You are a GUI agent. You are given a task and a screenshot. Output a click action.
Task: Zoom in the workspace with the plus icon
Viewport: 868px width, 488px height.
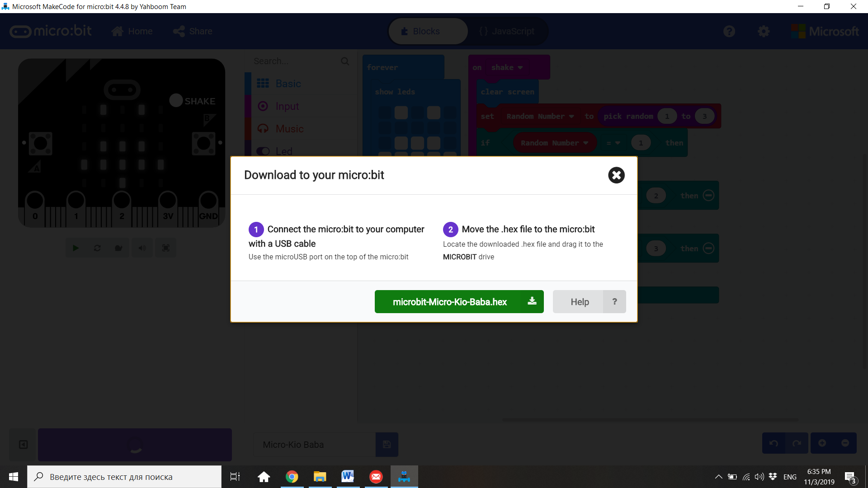point(822,443)
